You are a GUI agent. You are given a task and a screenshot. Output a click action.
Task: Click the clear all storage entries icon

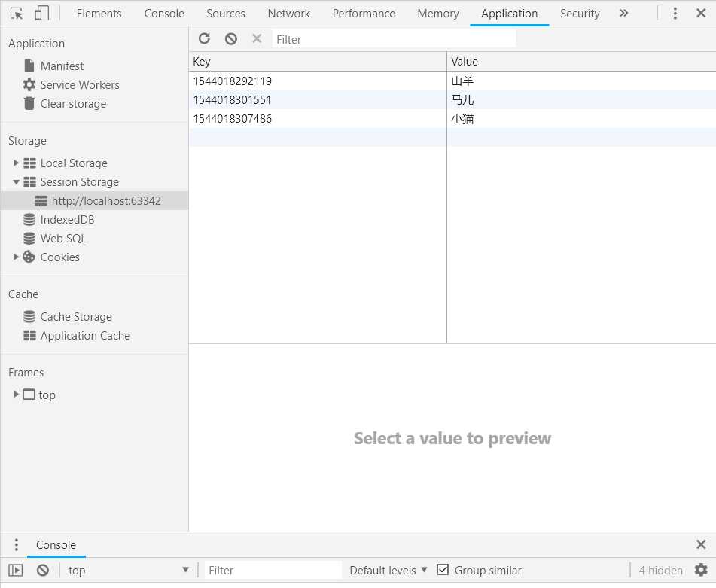click(231, 39)
